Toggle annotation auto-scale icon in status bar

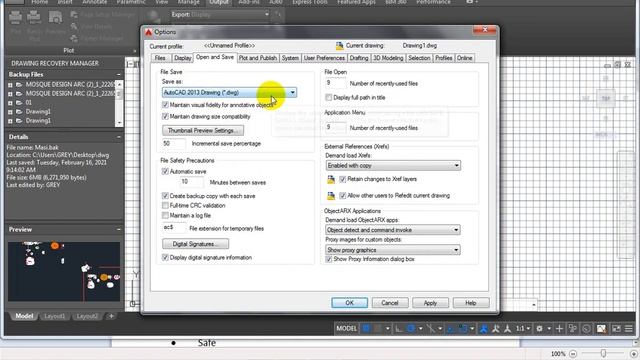pyautogui.click(x=496, y=328)
